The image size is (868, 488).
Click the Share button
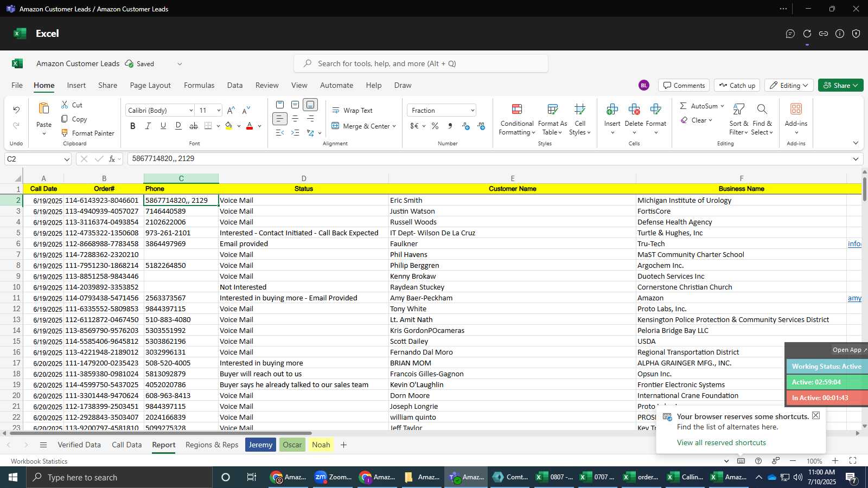pyautogui.click(x=840, y=85)
